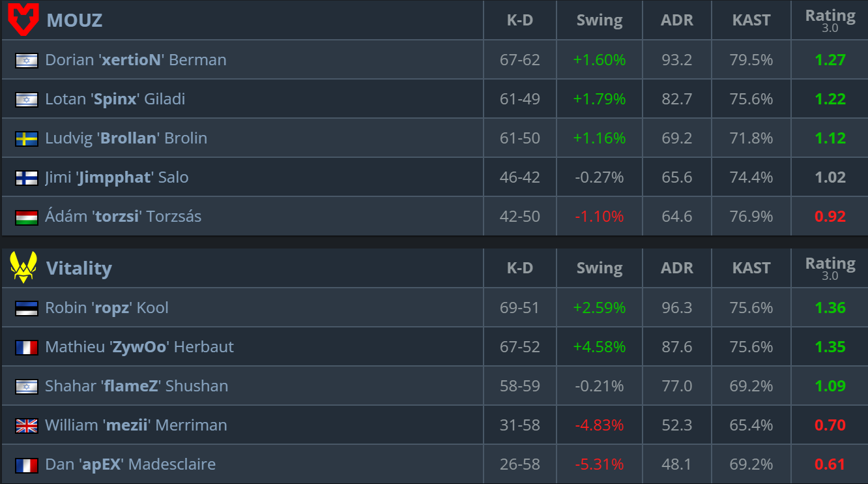Click the Israel flag beside xertioN
The image size is (868, 484).
27,60
